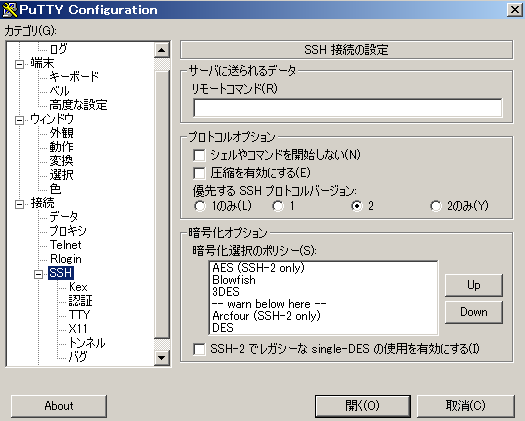The width and height of the screenshot is (525, 421).
Task: Open the X11 category
Action: point(78,329)
